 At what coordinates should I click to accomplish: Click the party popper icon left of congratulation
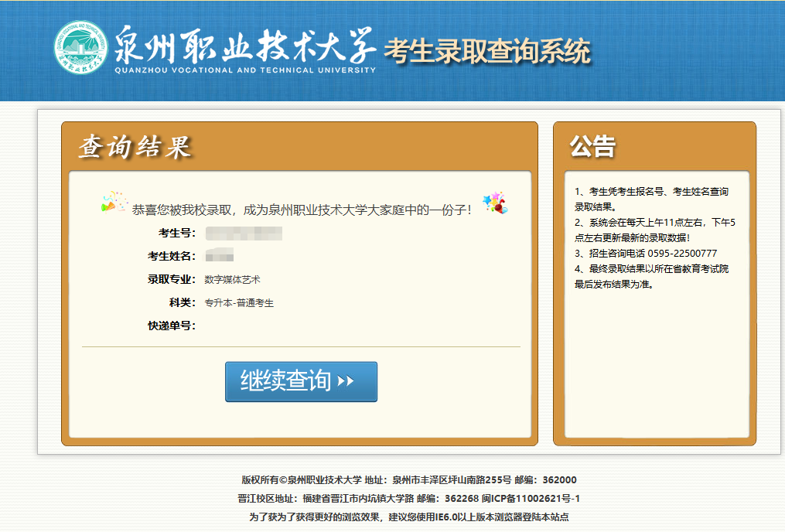pyautogui.click(x=114, y=201)
